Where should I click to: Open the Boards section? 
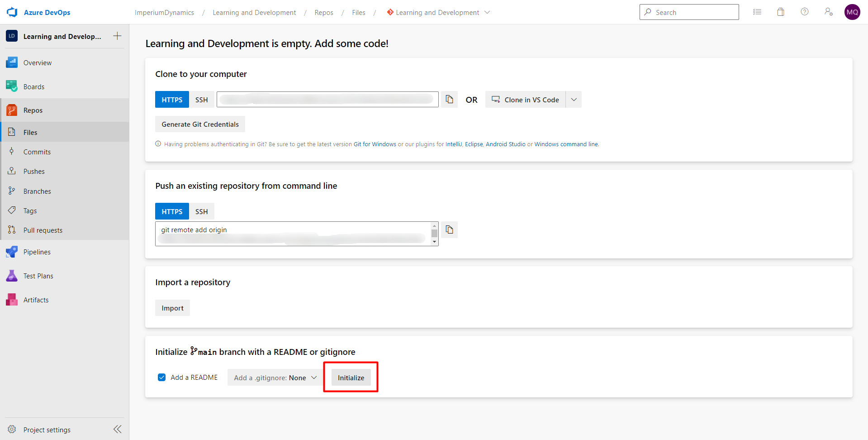pyautogui.click(x=34, y=86)
